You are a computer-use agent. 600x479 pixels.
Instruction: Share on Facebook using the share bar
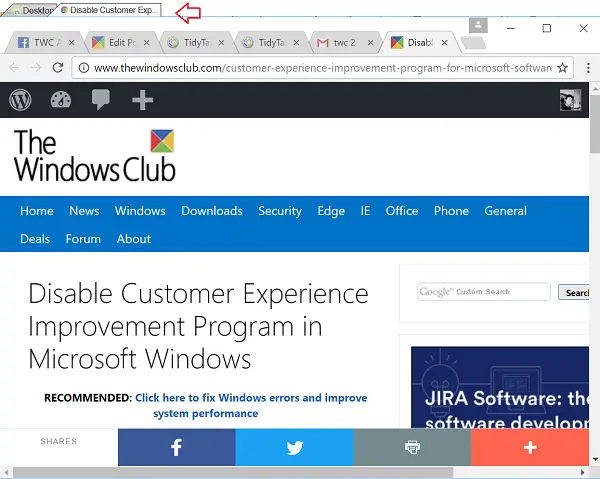(176, 447)
